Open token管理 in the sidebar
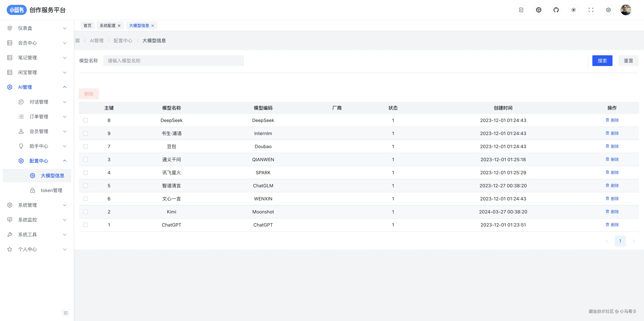This screenshot has height=321, width=644. tap(51, 190)
